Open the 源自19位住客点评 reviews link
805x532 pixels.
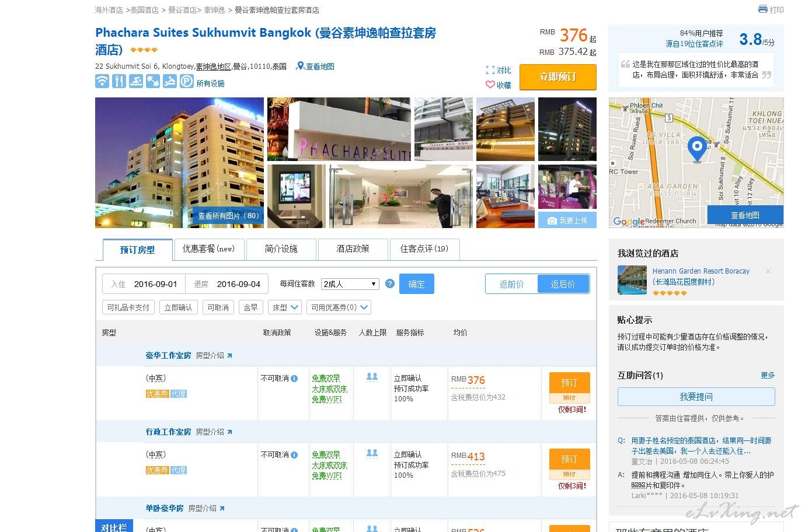click(x=694, y=44)
